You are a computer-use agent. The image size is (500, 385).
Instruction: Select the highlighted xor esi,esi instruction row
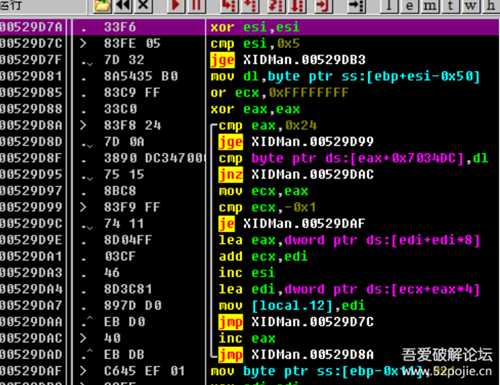(250, 27)
